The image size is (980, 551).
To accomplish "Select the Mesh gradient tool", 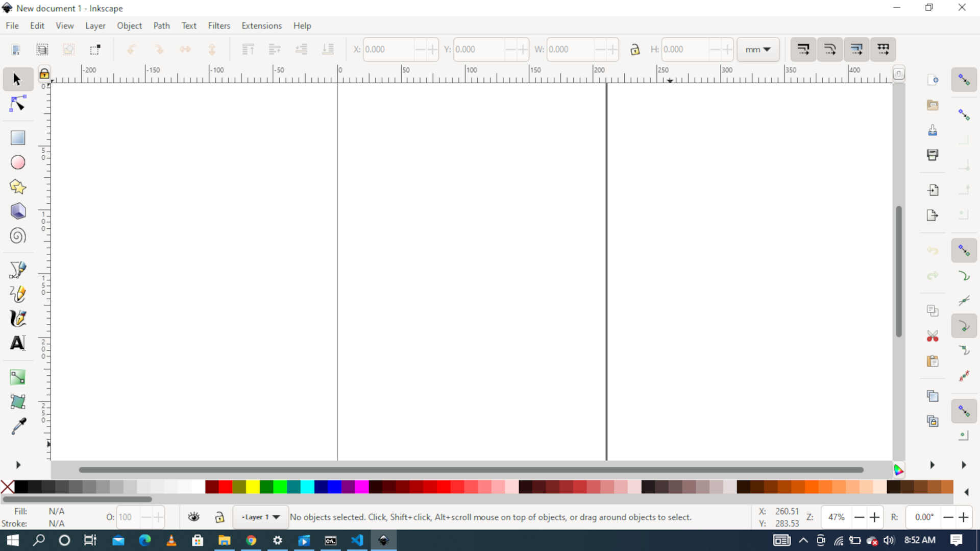I will (18, 402).
